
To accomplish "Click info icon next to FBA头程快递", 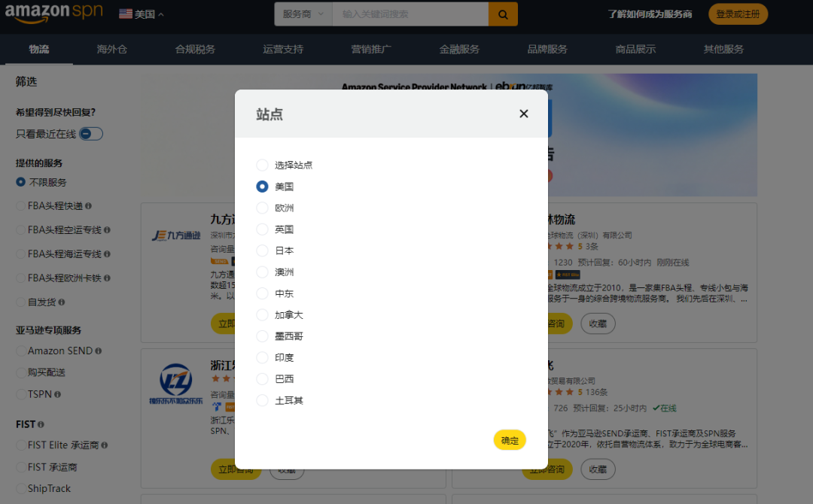I will pos(88,206).
